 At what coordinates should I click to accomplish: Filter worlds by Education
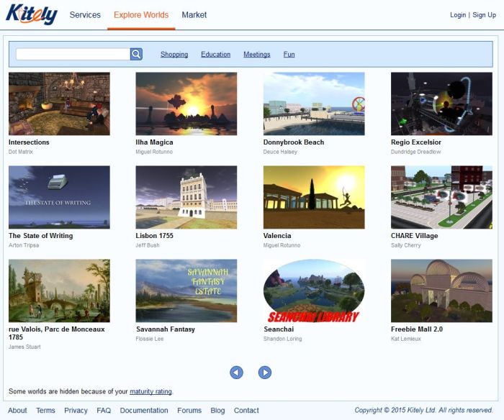tap(216, 54)
